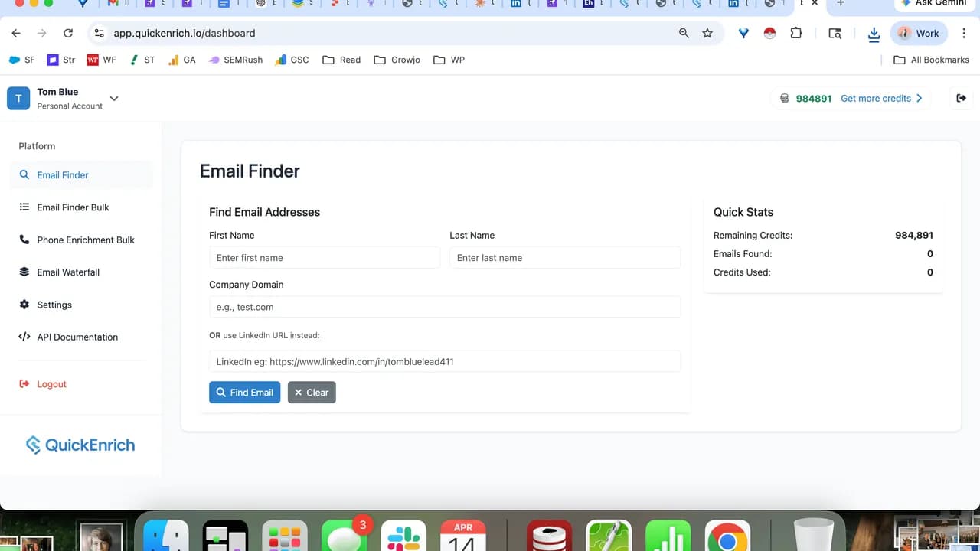Bookmark this page with the star icon
The image size is (980, 551).
pos(707,33)
